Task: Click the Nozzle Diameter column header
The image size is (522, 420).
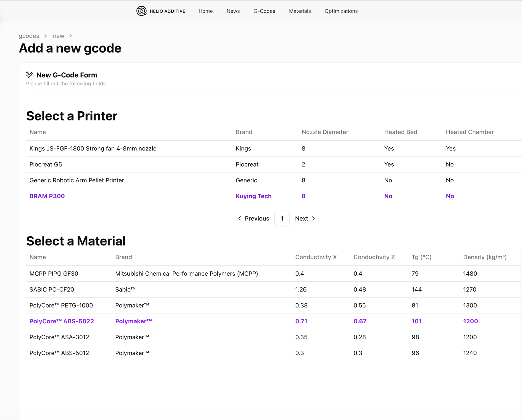Action: (325, 132)
